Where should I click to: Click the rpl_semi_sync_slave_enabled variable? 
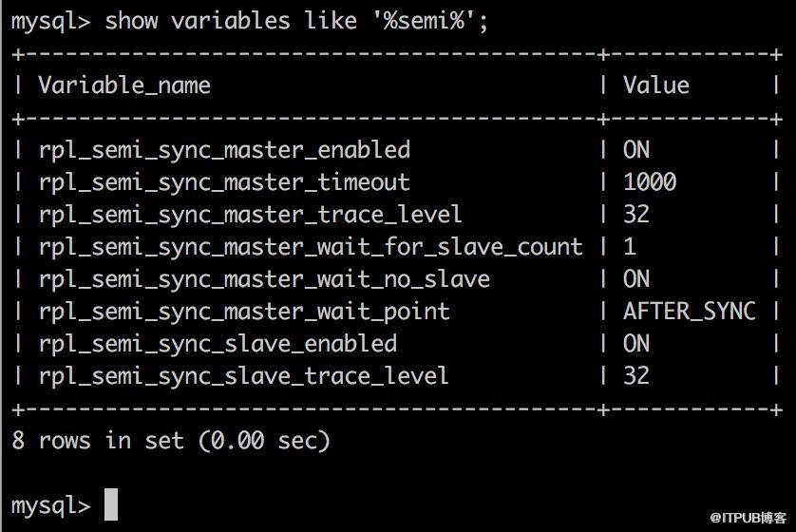[x=218, y=345]
